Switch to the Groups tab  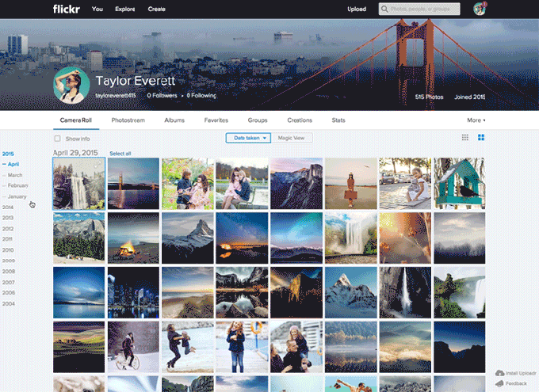point(258,120)
